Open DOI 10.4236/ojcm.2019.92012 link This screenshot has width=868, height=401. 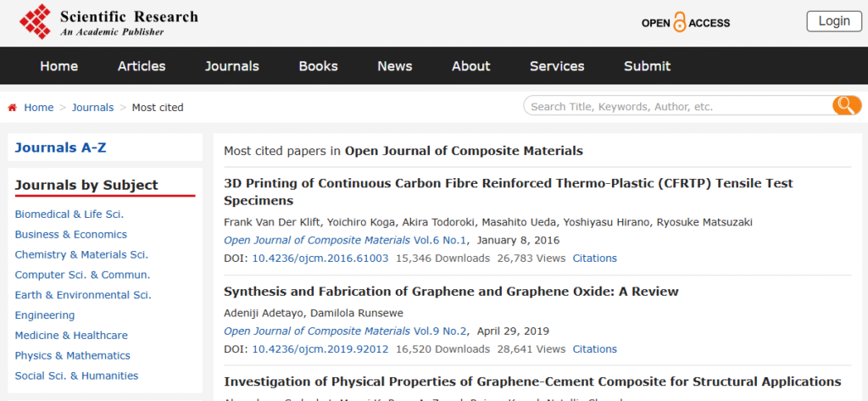click(x=320, y=349)
